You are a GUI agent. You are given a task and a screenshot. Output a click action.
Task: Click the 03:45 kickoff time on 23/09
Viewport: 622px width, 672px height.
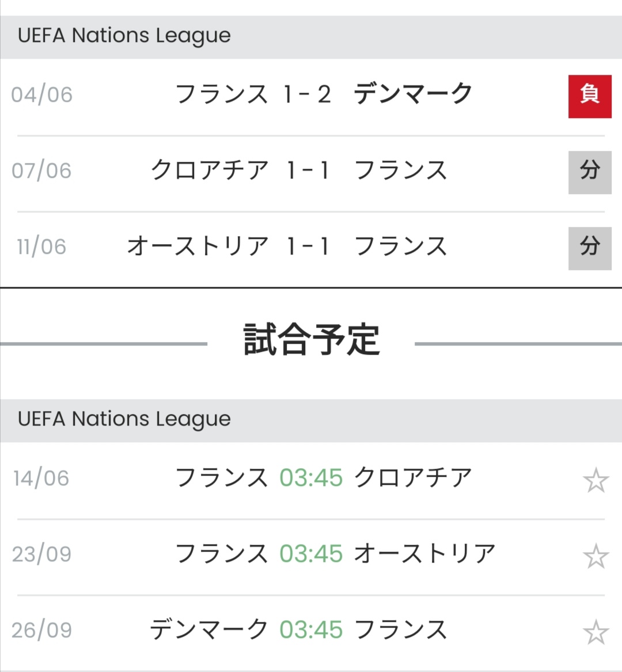click(311, 554)
